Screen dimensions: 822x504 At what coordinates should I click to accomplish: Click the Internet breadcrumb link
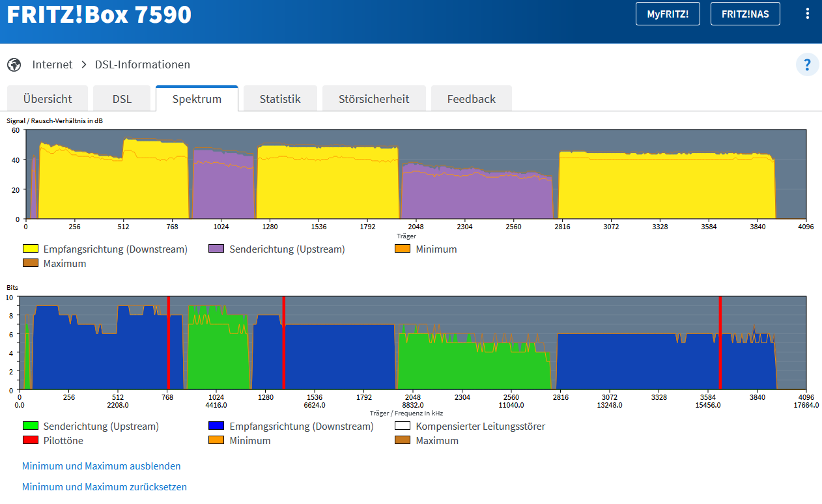click(53, 64)
